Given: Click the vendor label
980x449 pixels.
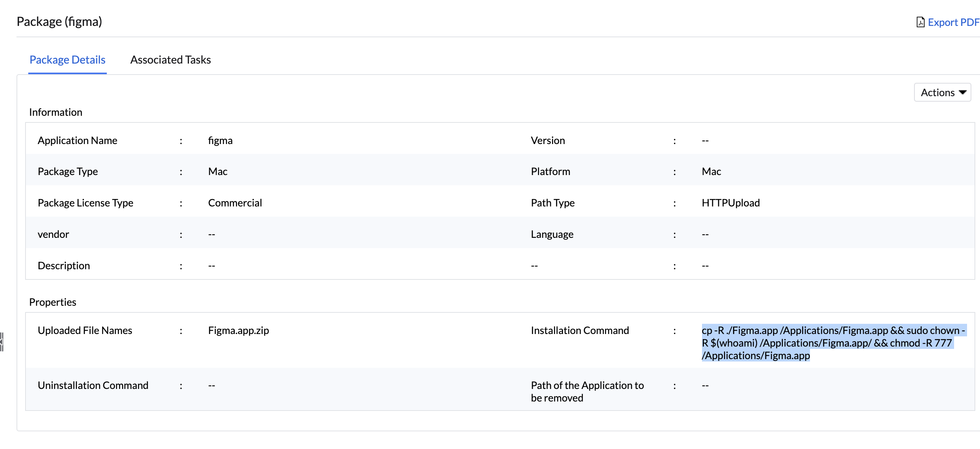Looking at the screenshot, I should [53, 234].
